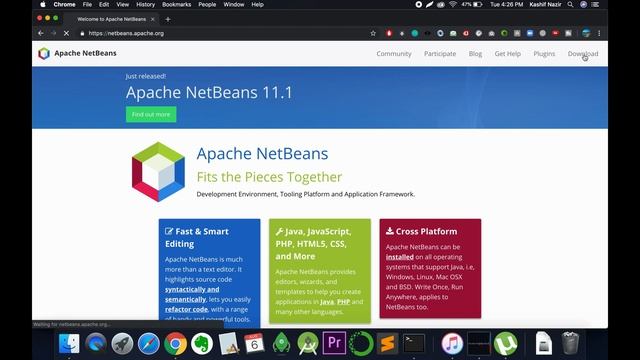Click the address bar URL field

click(224, 33)
